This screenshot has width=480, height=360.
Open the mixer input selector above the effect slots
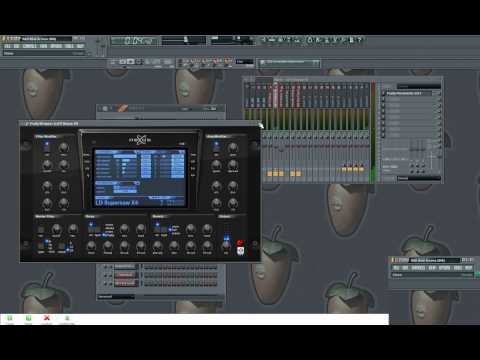(x=419, y=86)
